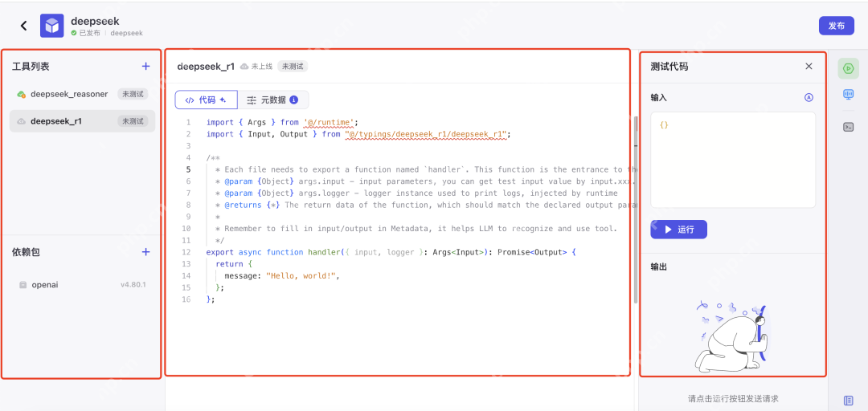Click the 依赖包 heading
Screen dimensions: 868x411
click(26, 252)
